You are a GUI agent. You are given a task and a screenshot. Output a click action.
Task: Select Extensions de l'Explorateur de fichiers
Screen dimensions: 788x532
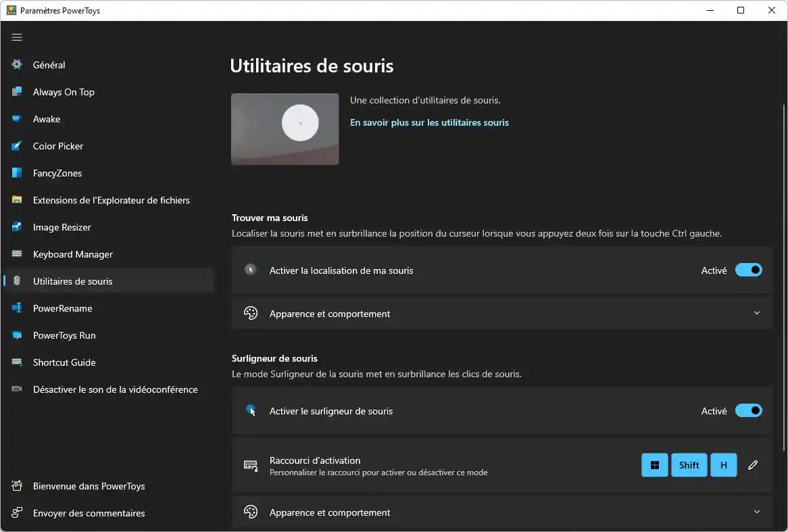pyautogui.click(x=108, y=200)
